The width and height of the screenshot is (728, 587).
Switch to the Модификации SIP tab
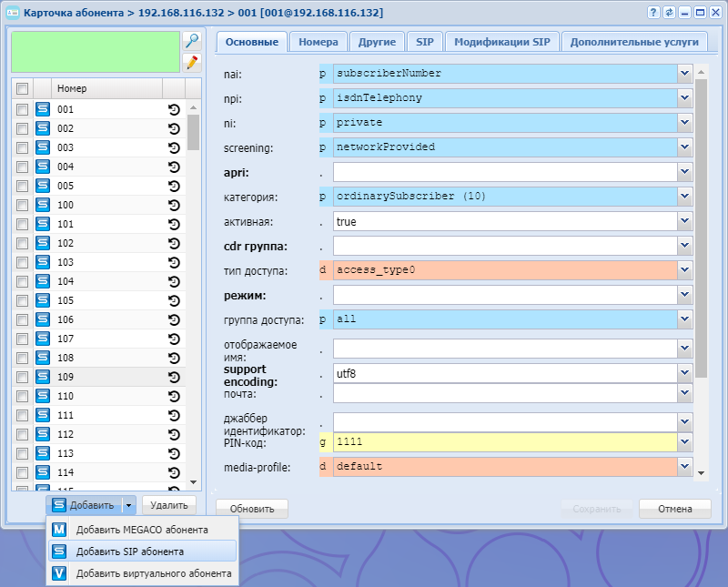coord(501,42)
